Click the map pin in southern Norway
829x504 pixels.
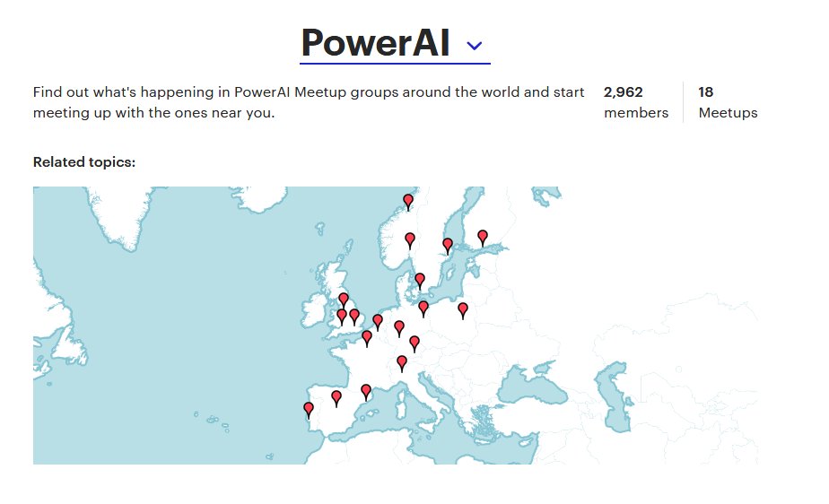pyautogui.click(x=410, y=240)
